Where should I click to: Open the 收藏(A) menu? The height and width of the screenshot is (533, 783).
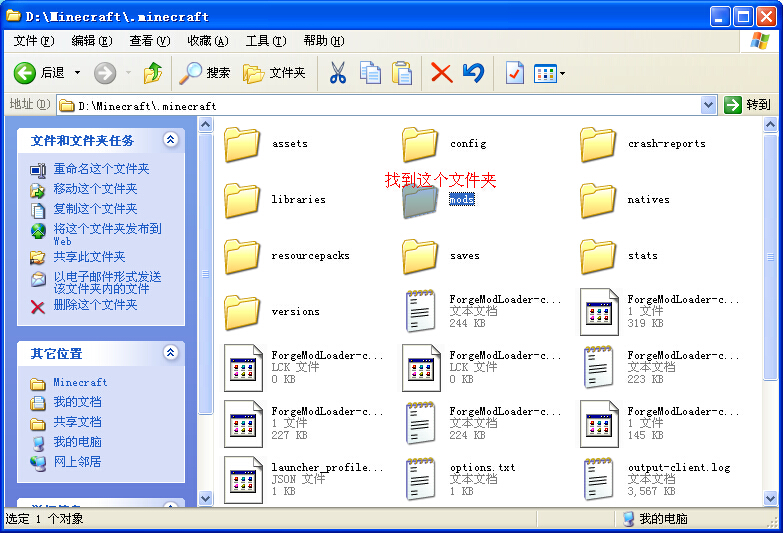point(208,41)
